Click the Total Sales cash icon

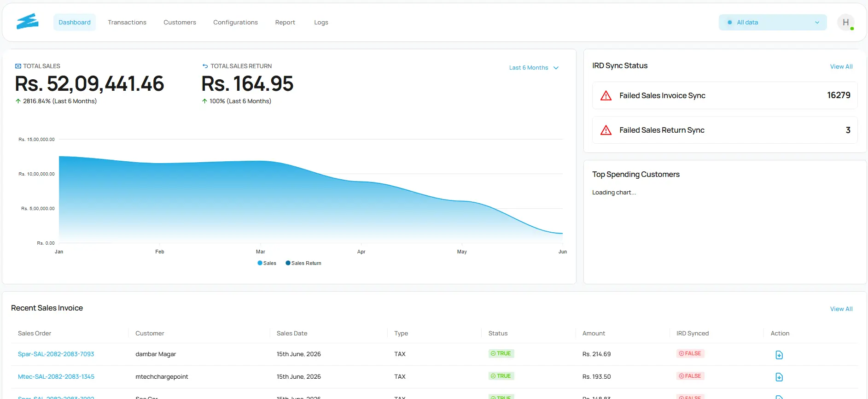pos(18,66)
